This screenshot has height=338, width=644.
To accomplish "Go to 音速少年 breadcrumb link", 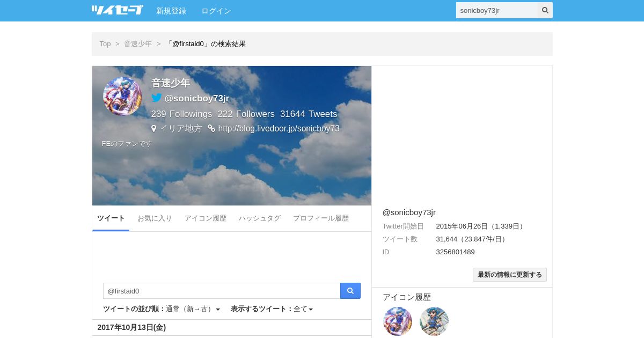I will coord(138,44).
